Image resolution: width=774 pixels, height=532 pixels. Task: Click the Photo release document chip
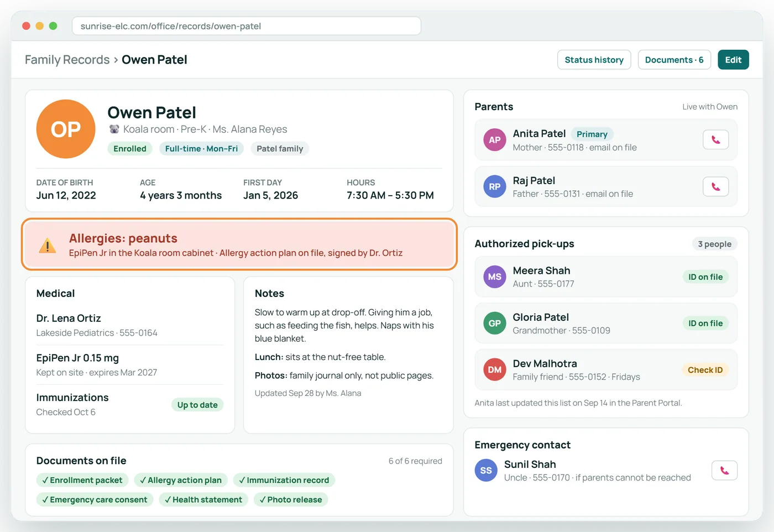(x=291, y=499)
